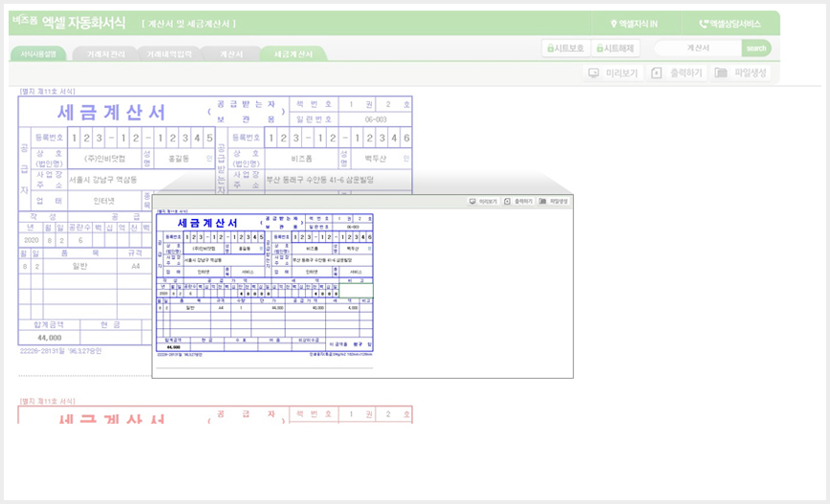Click the year cell 2020 in main form
This screenshot has height=504, width=830.
(x=32, y=240)
